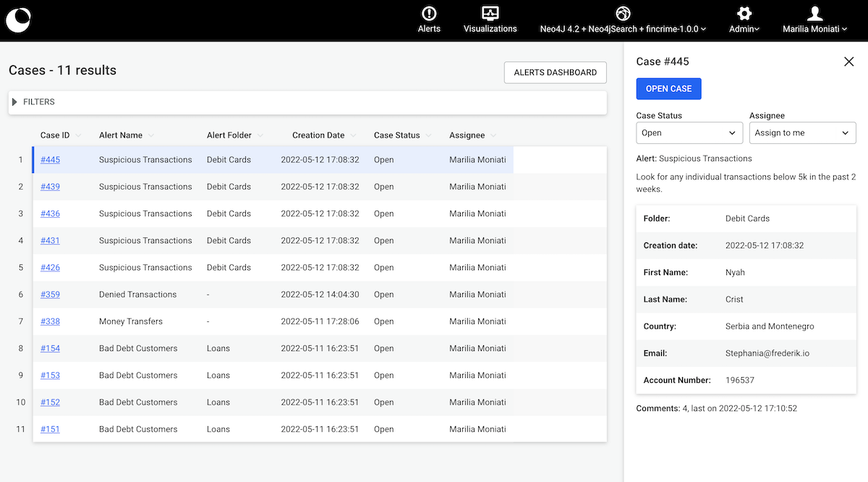Image resolution: width=868 pixels, height=482 pixels.
Task: Open case link #359
Action: (50, 295)
